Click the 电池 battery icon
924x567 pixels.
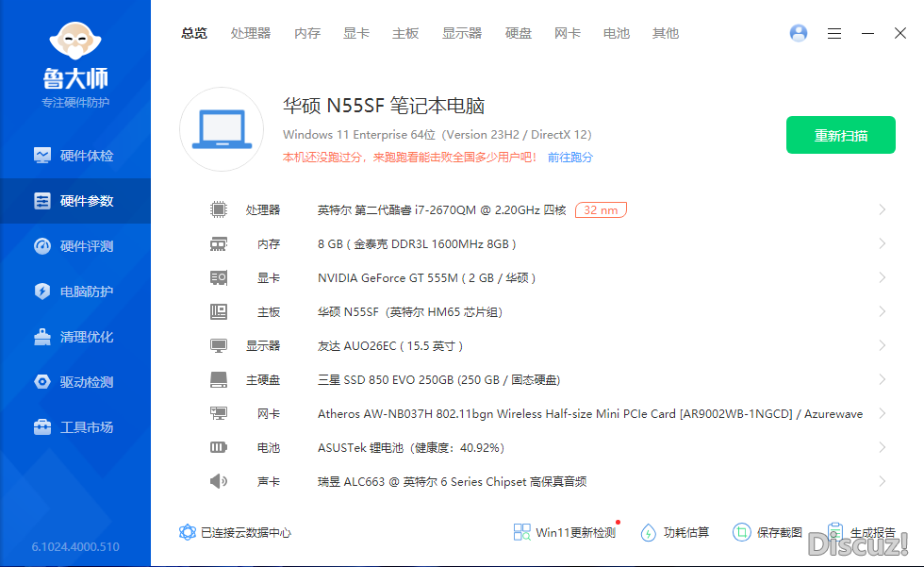coord(219,447)
